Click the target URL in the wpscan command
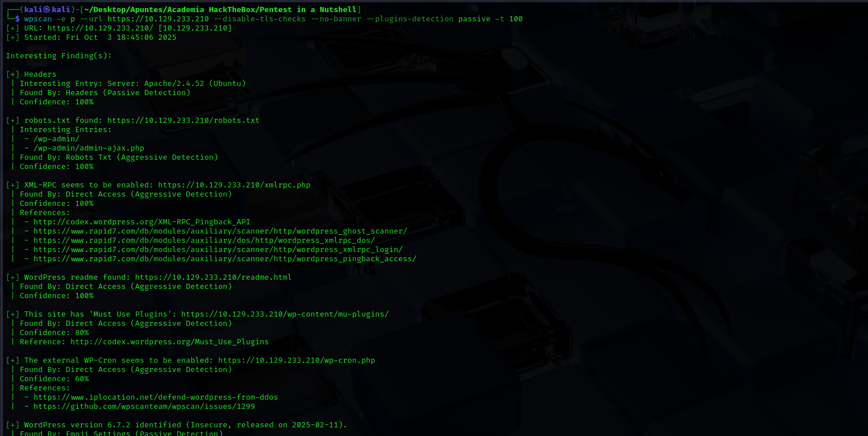The height and width of the screenshot is (436, 868). point(158,19)
